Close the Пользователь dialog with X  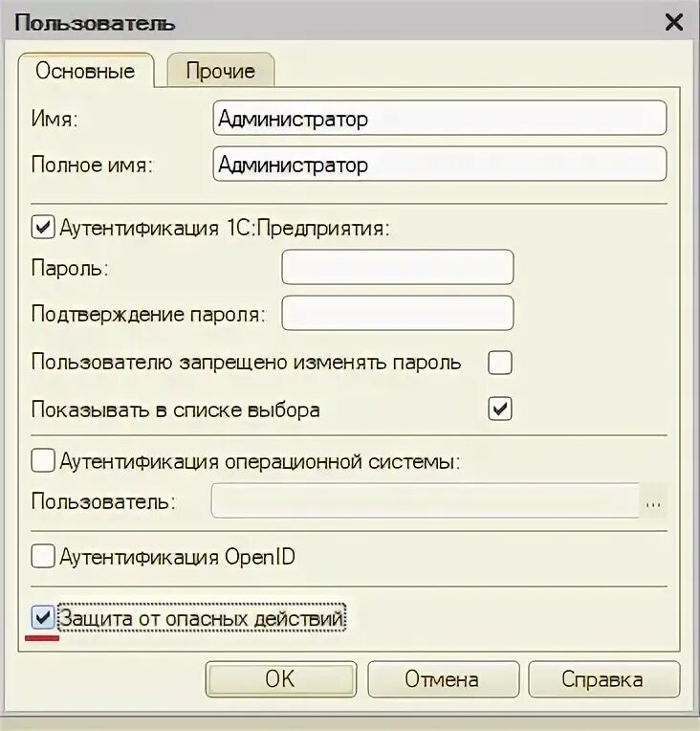673,22
